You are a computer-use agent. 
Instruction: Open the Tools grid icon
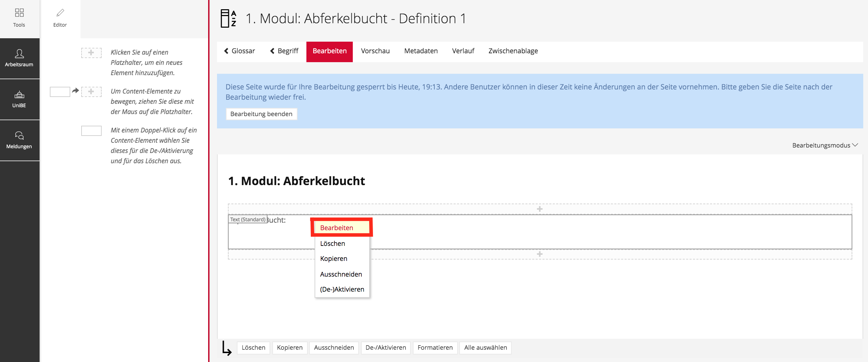[x=19, y=13]
